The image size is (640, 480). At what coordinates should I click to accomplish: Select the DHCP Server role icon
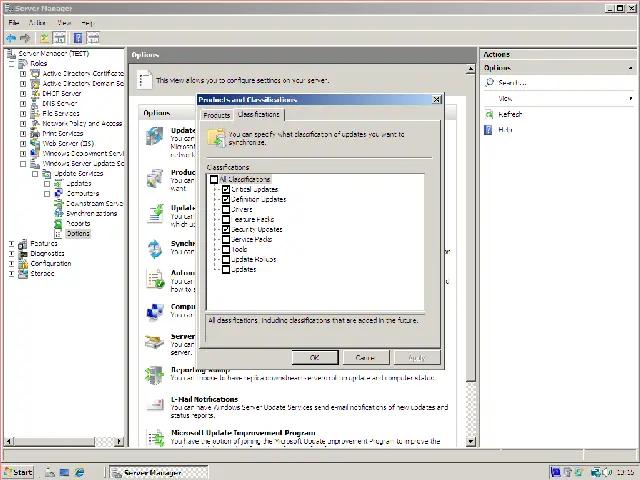(x=36, y=93)
